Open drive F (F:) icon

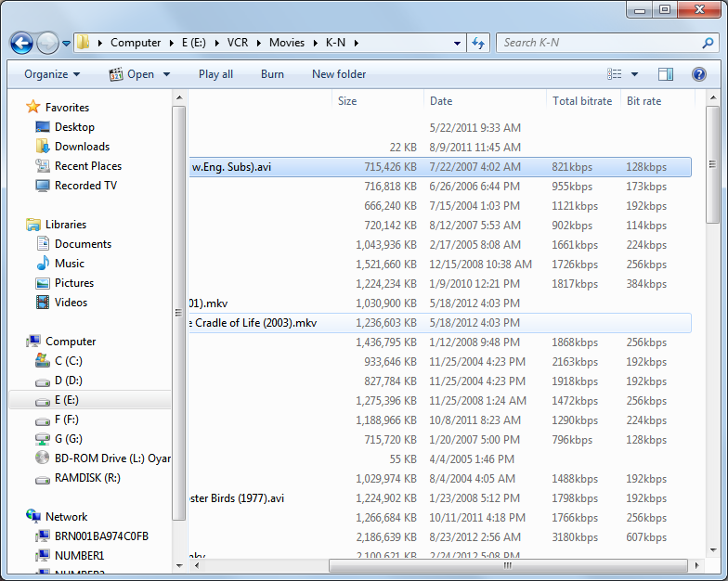[43, 421]
